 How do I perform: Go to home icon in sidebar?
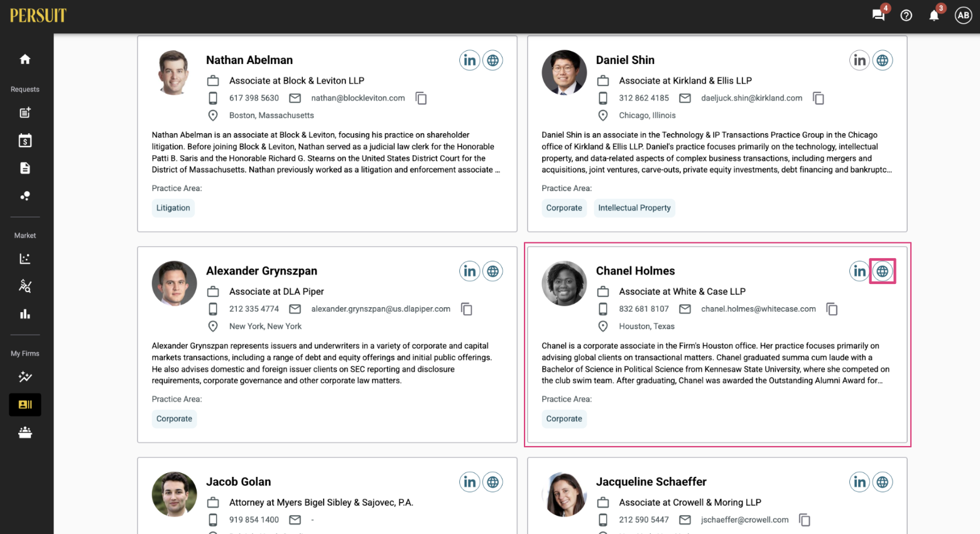pyautogui.click(x=25, y=59)
